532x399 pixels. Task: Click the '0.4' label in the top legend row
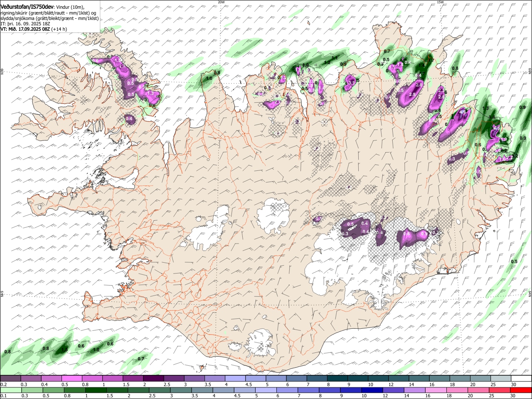pos(44,384)
